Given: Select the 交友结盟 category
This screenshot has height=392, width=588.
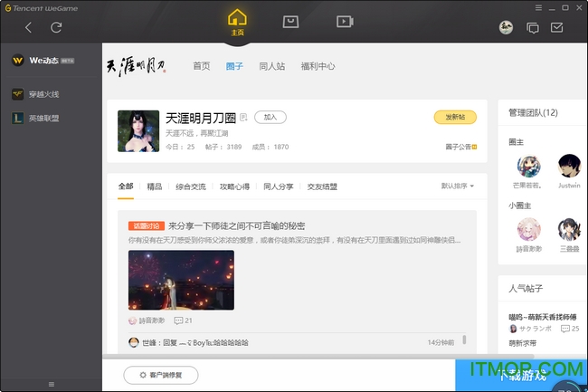Looking at the screenshot, I should (322, 186).
